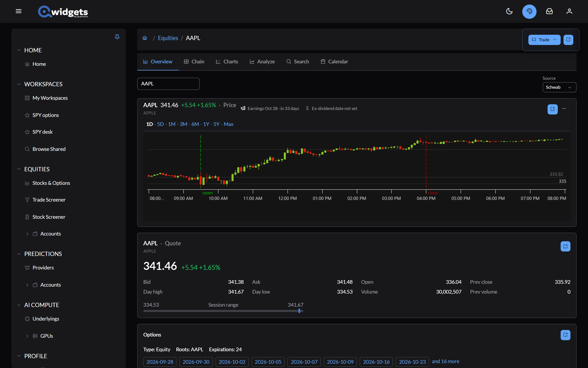
Task: Open the SPY desk workspace
Action: (x=42, y=132)
